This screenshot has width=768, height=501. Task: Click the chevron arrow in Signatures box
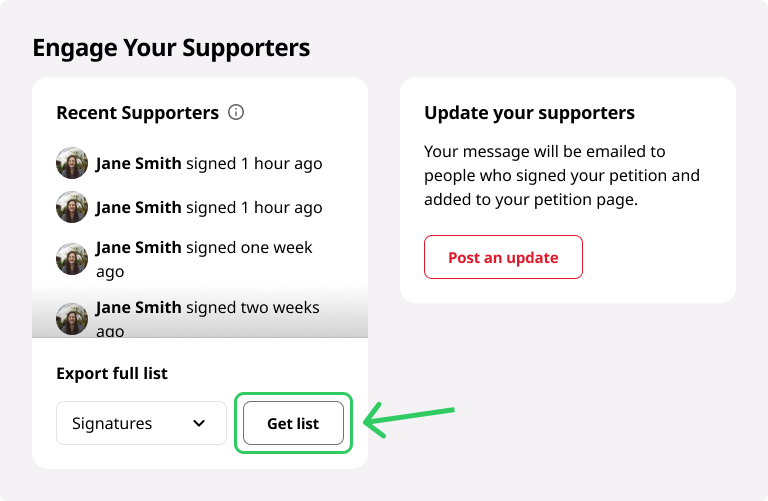pyautogui.click(x=199, y=423)
